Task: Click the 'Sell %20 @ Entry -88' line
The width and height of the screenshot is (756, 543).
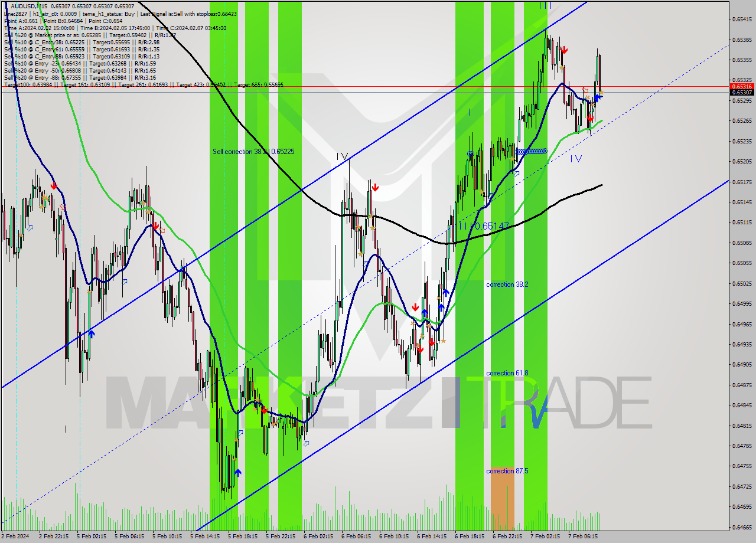Action: pos(80,78)
